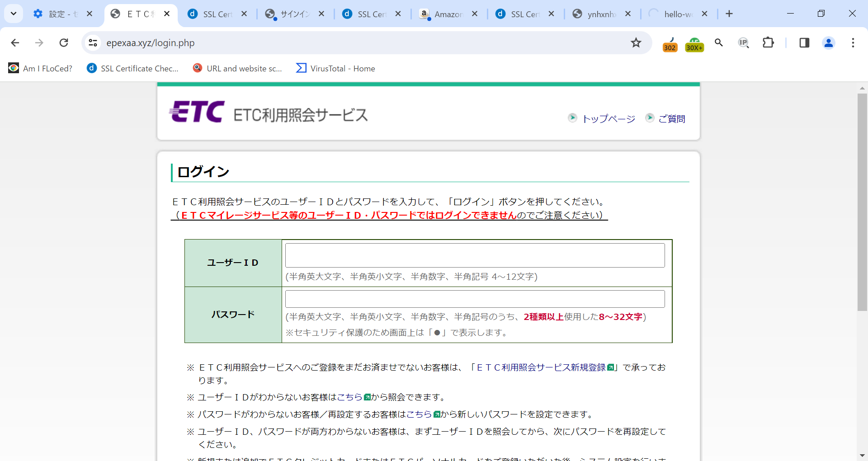Viewport: 868px width, 461px height.
Task: Click the ログイン heading text
Action: pyautogui.click(x=203, y=172)
